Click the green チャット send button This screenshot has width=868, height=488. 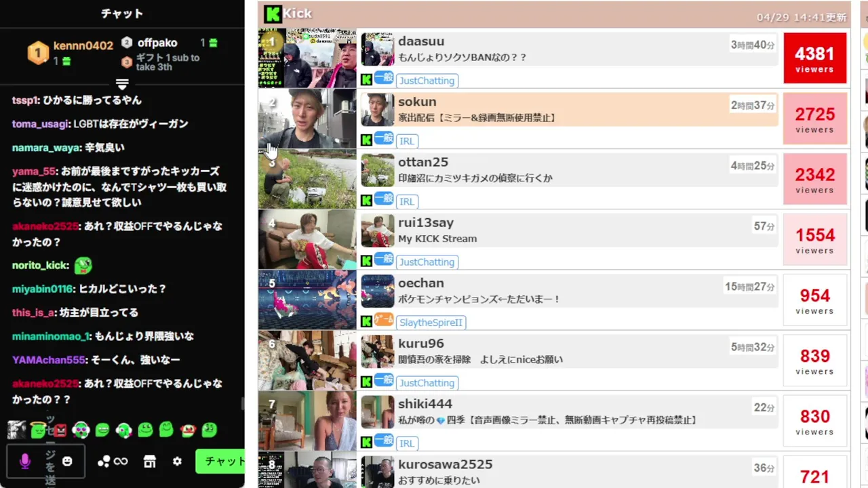pos(220,462)
